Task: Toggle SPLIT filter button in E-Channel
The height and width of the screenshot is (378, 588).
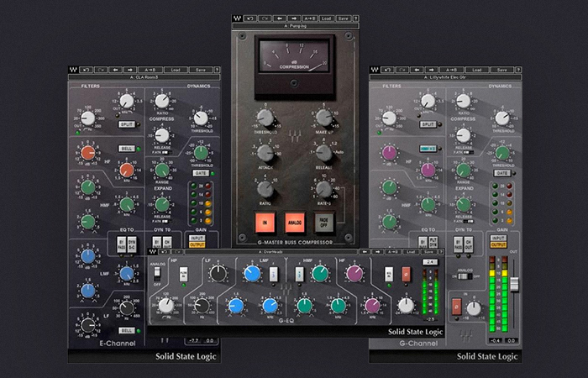Action: [x=126, y=124]
